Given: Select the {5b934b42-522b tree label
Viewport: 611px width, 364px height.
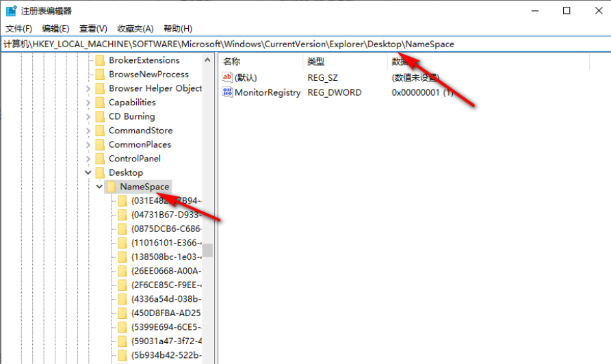Looking at the screenshot, I should point(166,355).
